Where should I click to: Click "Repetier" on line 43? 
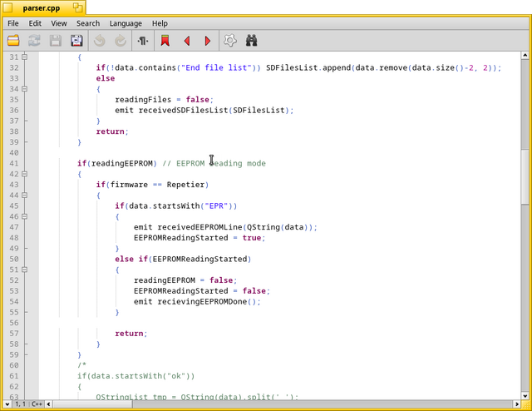pos(185,185)
